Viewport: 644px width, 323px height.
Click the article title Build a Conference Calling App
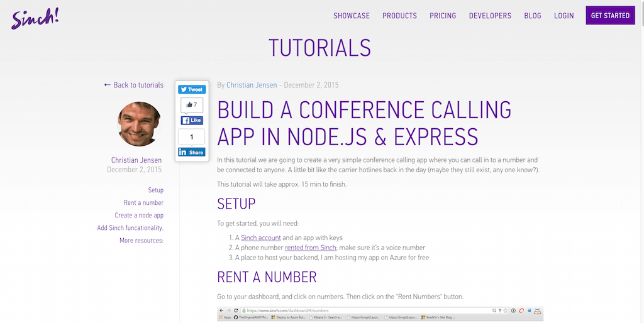click(364, 123)
